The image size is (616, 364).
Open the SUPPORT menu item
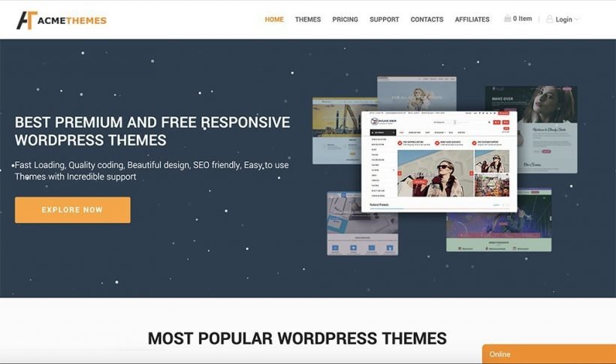tap(384, 20)
